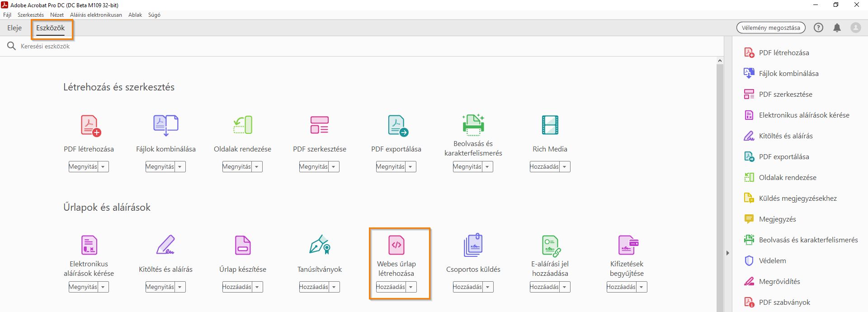Select Fájlok kombinálása in the right sidebar

pos(781,74)
